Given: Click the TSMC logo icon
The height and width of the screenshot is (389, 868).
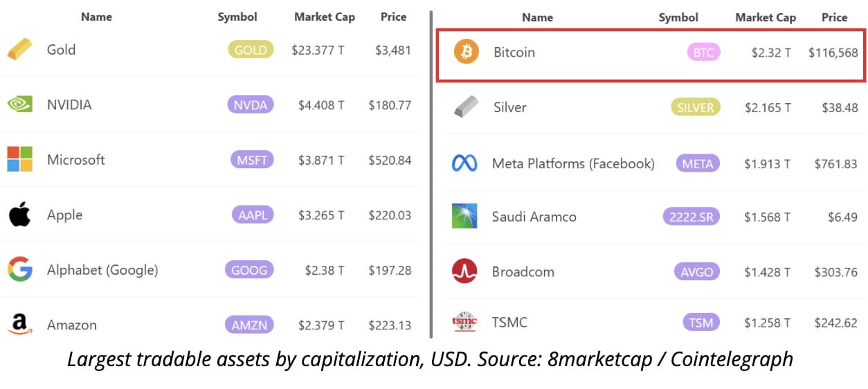Looking at the screenshot, I should point(464,322).
